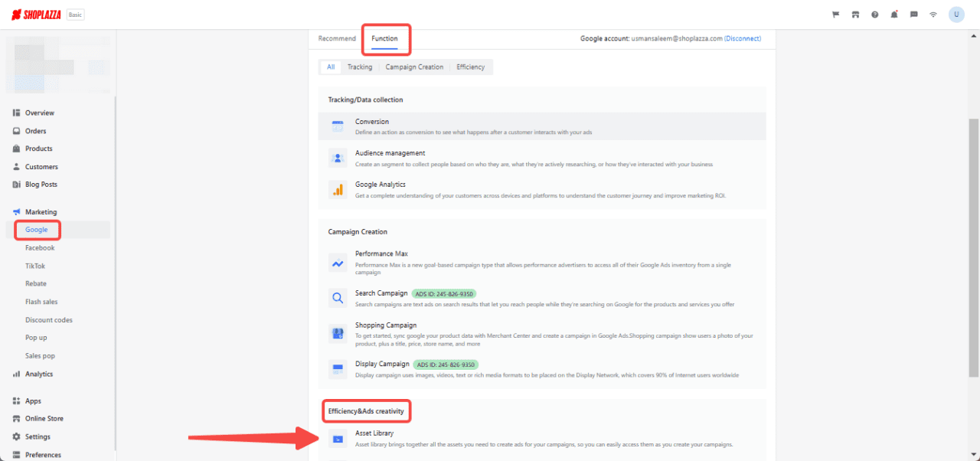
Task: Click the main page vertical scrollbar
Action: click(974, 247)
